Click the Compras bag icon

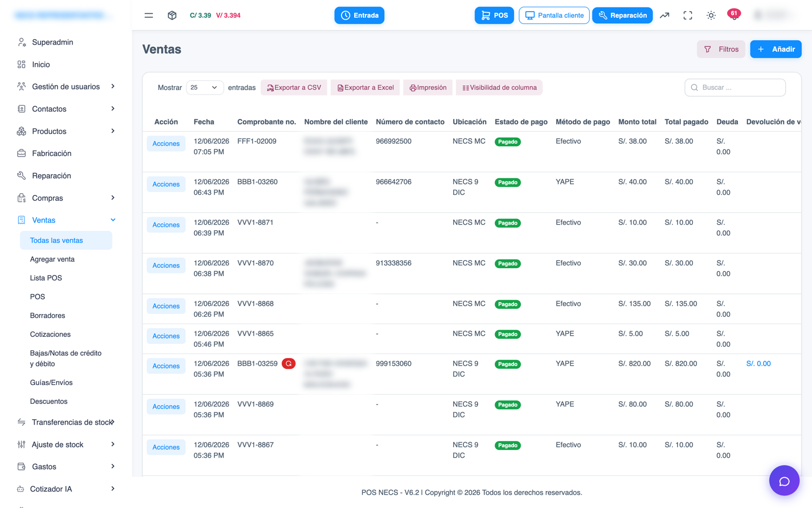tap(21, 198)
